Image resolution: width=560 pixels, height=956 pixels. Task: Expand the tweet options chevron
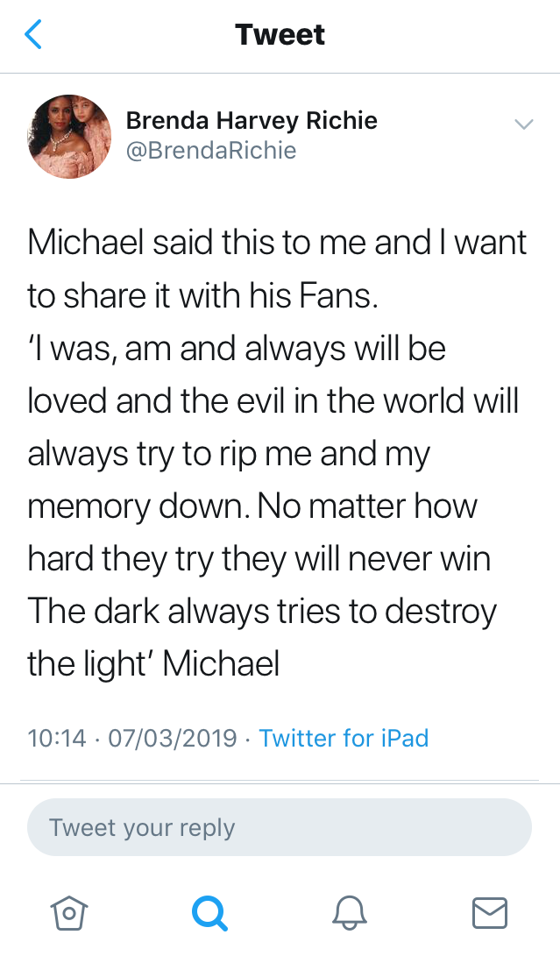(524, 124)
